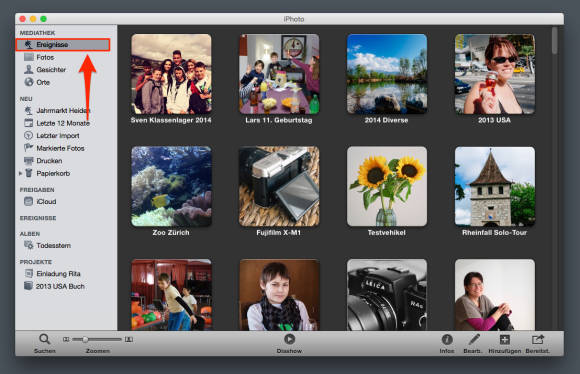The image size is (580, 374).
Task: Show Letzte 12 Monate calendar icon
Action: (x=28, y=123)
